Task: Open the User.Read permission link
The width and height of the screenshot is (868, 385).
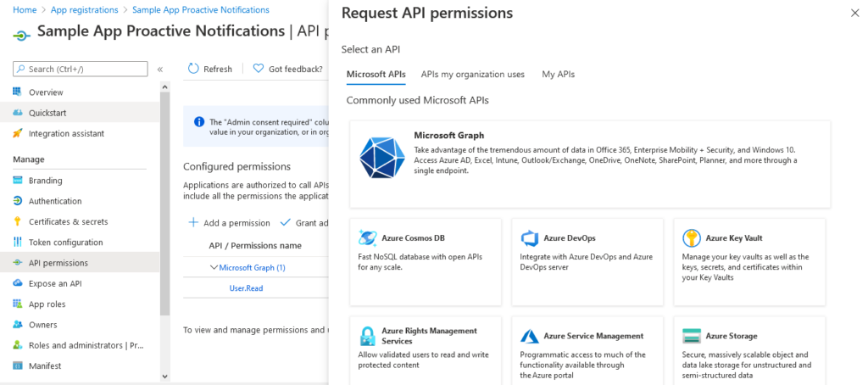Action: (x=247, y=288)
